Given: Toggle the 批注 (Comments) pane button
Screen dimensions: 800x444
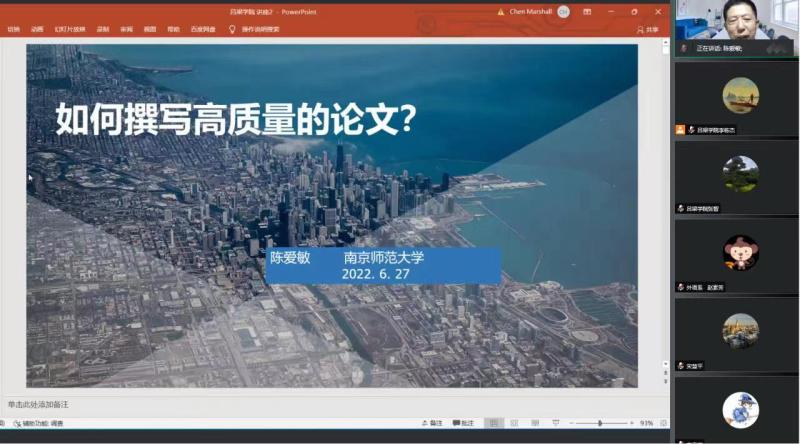Looking at the screenshot, I should (463, 423).
